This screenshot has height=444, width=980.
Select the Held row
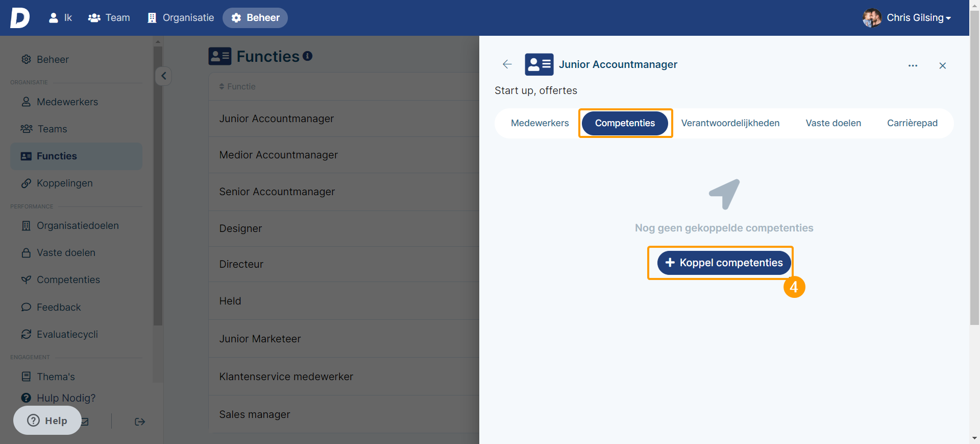point(344,301)
